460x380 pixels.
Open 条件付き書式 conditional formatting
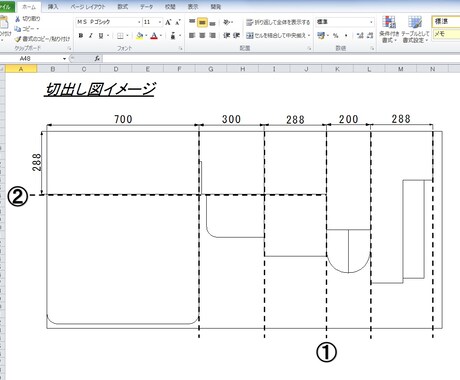[x=389, y=29]
